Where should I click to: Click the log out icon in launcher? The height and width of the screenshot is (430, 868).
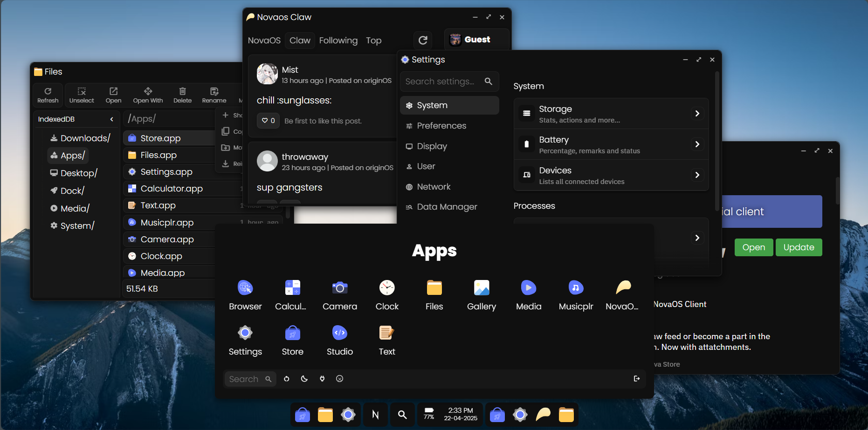637,379
